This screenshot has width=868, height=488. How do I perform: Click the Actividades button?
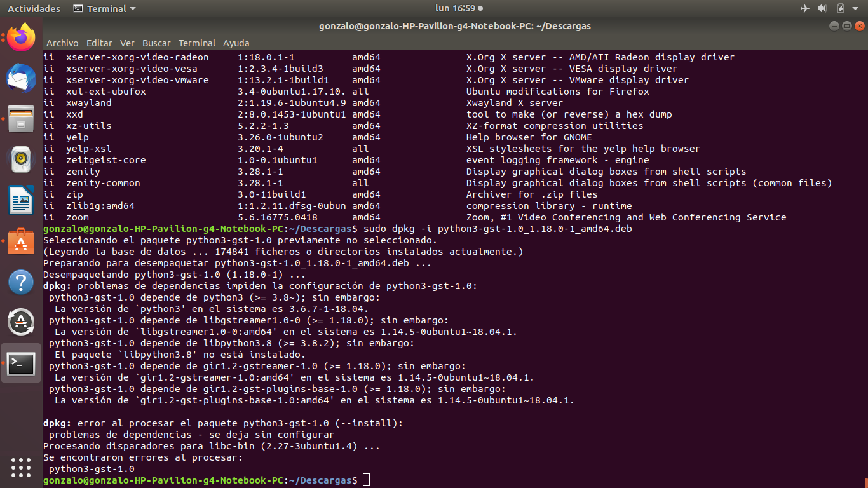pos(34,9)
